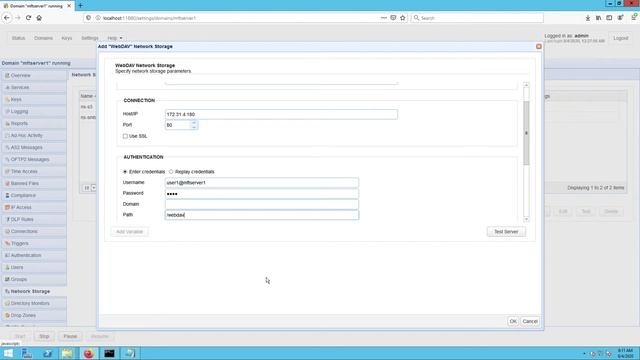Viewport: 640px width, 360px height.
Task: Cancel the WebDAV storage dialog
Action: 530,322
